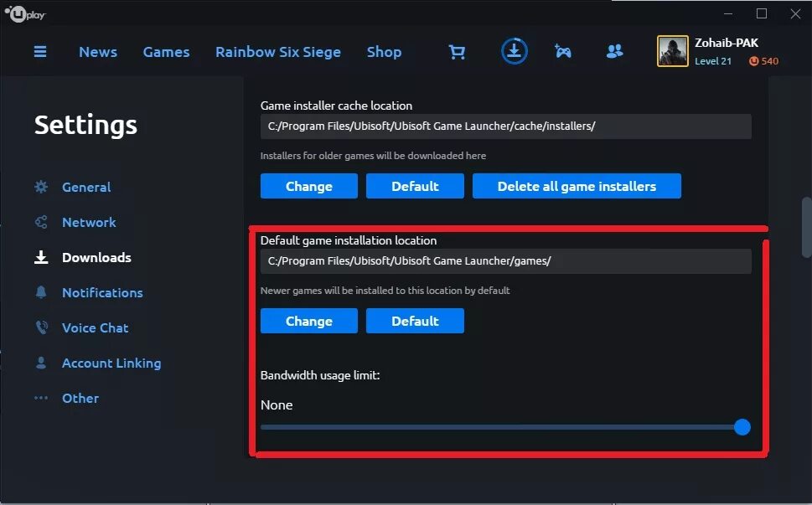Maximize the Uplay window

pos(762,13)
